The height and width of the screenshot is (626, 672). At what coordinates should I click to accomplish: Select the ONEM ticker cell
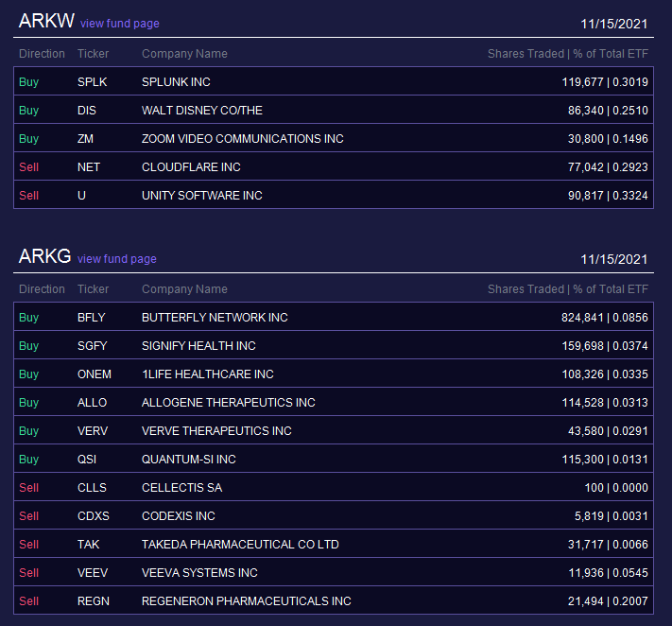95,374
